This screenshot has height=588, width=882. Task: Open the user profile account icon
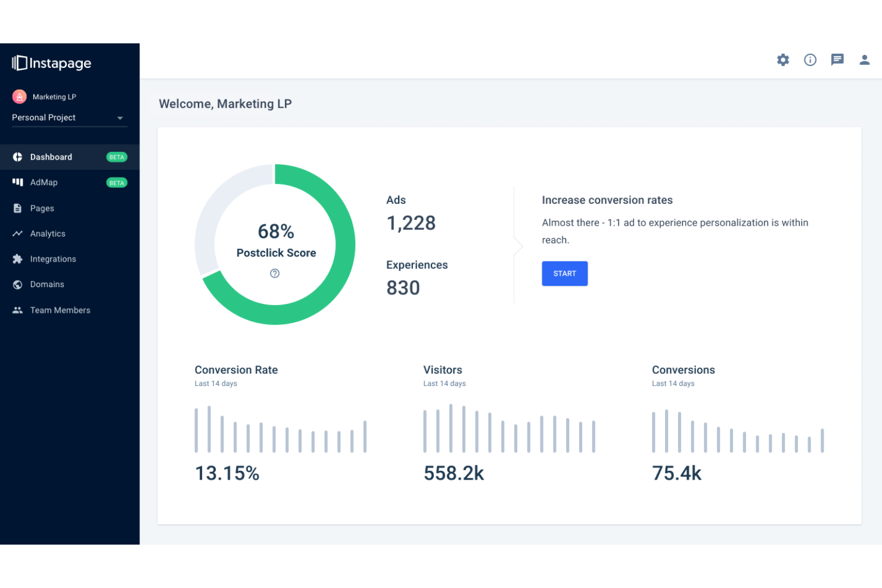tap(864, 60)
